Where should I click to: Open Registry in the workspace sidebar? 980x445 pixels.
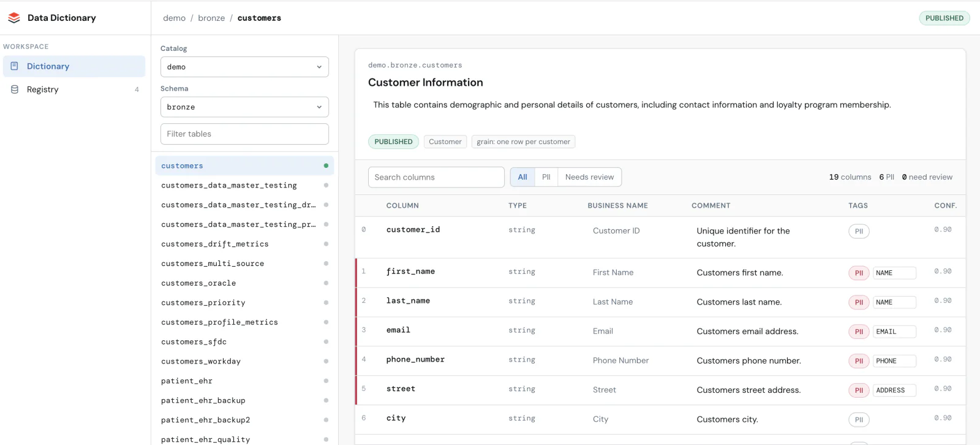[74, 89]
